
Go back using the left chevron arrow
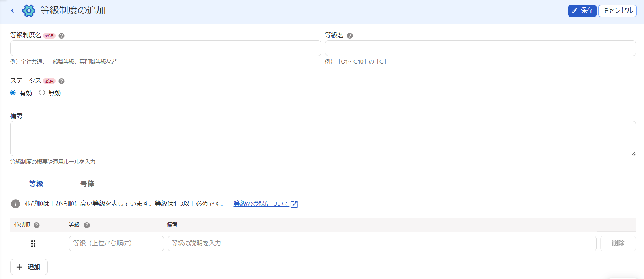coord(13,11)
